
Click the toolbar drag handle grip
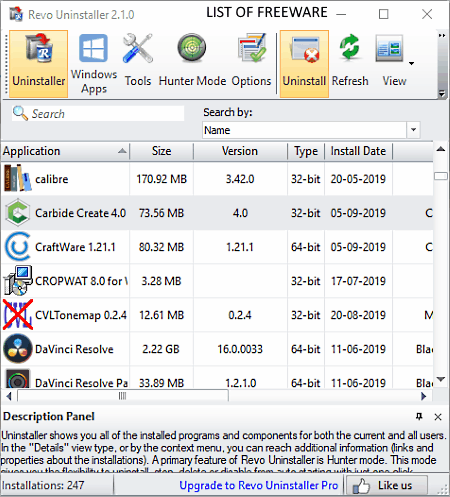tap(5, 64)
